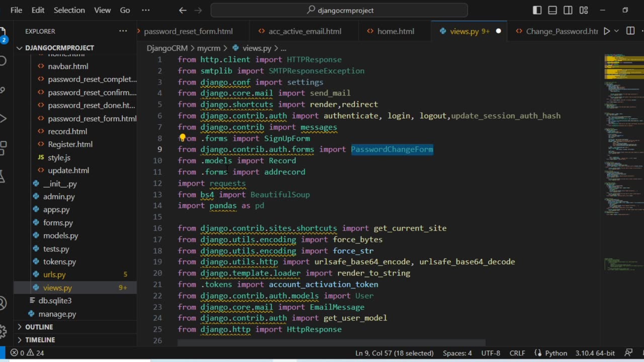
Task: Click the views.py breadcrumb
Action: 257,48
